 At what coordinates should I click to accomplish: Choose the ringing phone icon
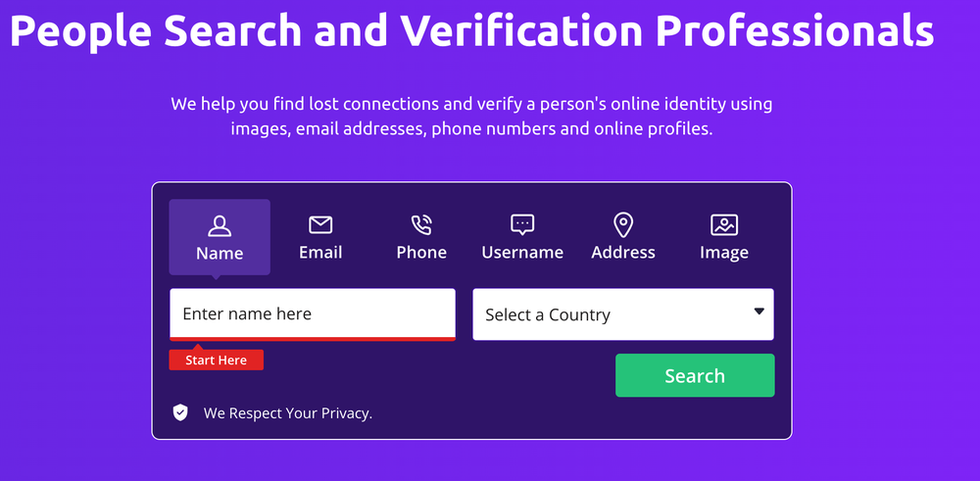pos(421,225)
